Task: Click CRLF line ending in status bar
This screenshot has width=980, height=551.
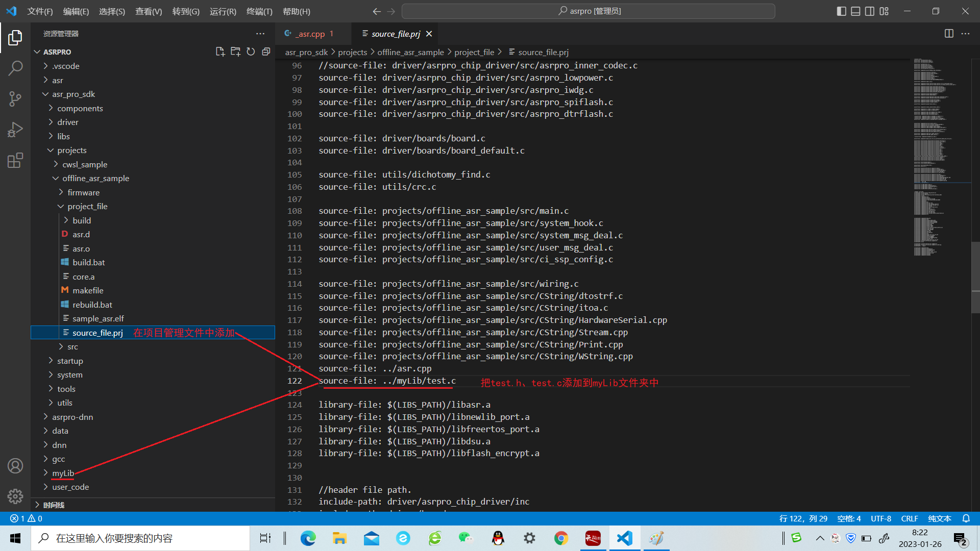Action: pyautogui.click(x=909, y=518)
